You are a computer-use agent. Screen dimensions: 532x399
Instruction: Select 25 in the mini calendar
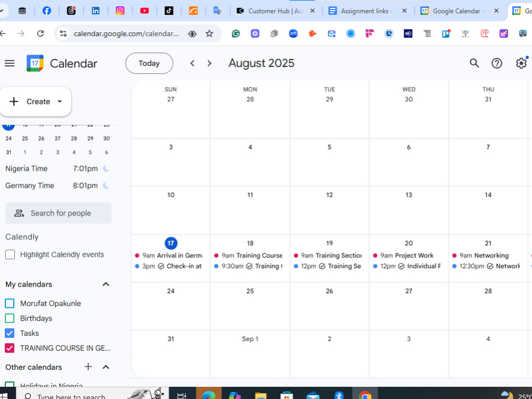[x=25, y=138]
